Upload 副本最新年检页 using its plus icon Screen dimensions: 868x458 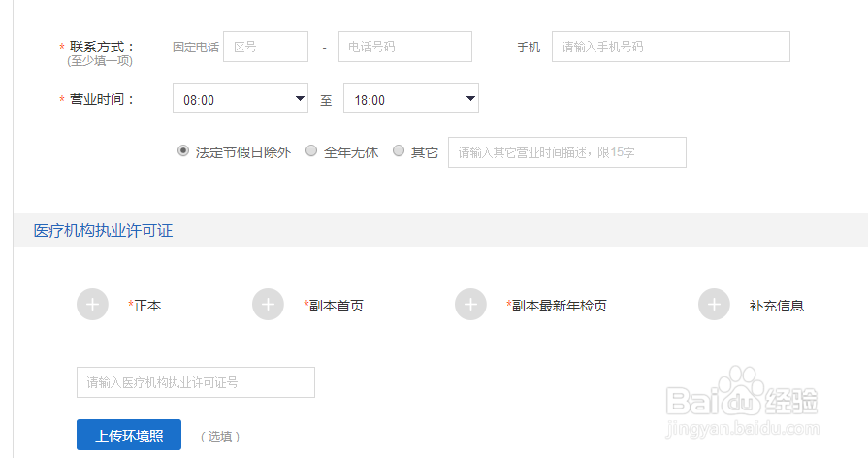(470, 304)
